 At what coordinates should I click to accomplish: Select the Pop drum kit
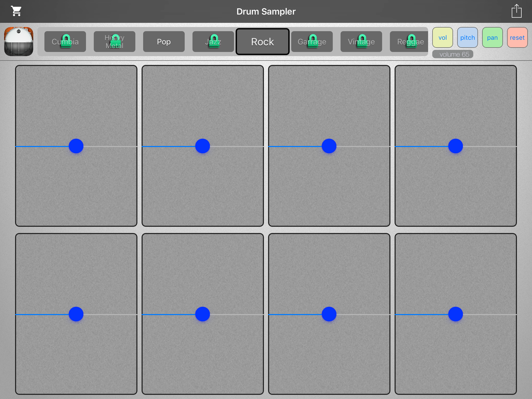coord(164,42)
